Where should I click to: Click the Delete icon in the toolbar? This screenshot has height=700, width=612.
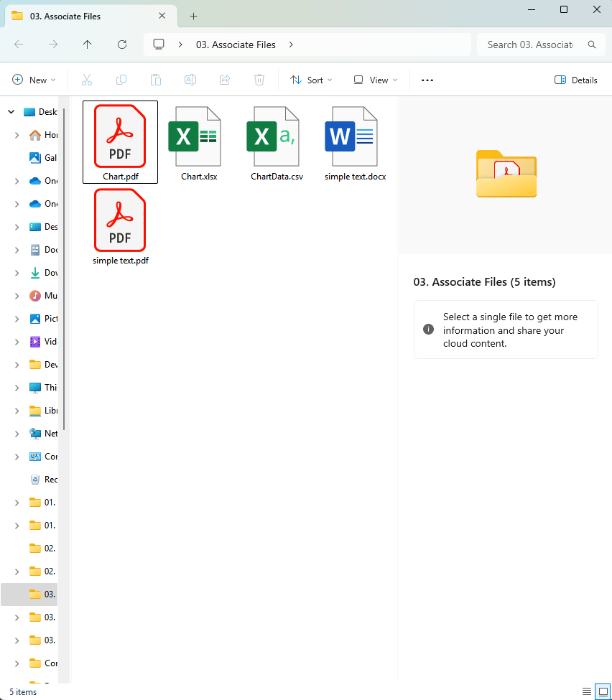pyautogui.click(x=259, y=80)
